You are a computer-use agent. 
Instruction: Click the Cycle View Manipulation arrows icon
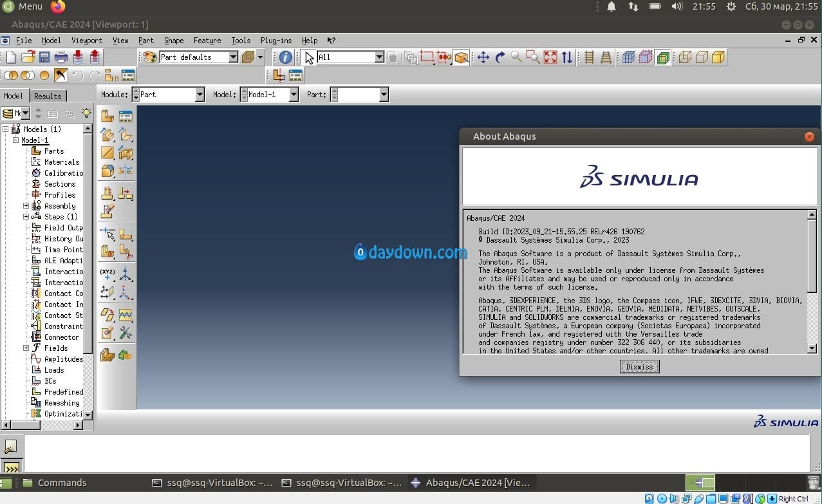[566, 57]
